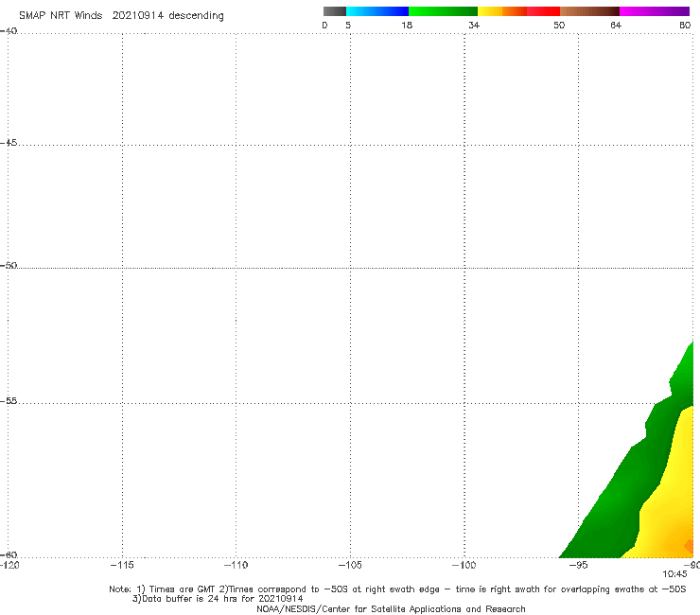700x615 pixels.
Task: Click the orange wind spot near the swath corner
Action: coord(689,546)
